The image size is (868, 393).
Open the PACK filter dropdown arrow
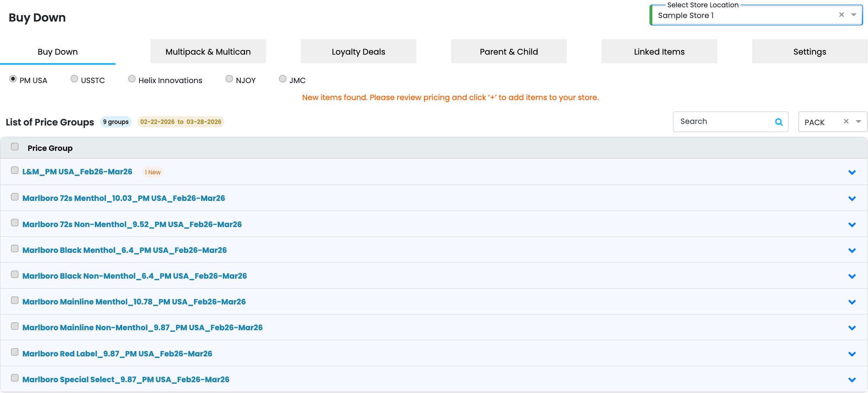pyautogui.click(x=858, y=122)
